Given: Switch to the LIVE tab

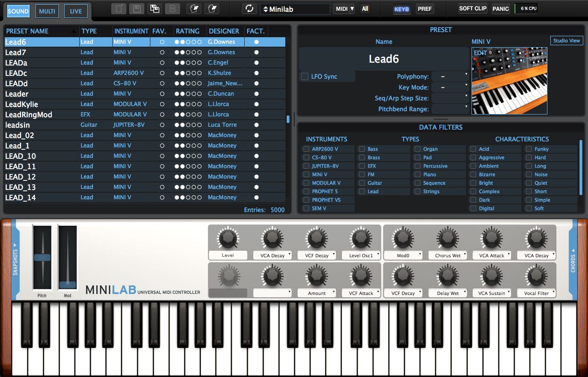Looking at the screenshot, I should tap(76, 11).
